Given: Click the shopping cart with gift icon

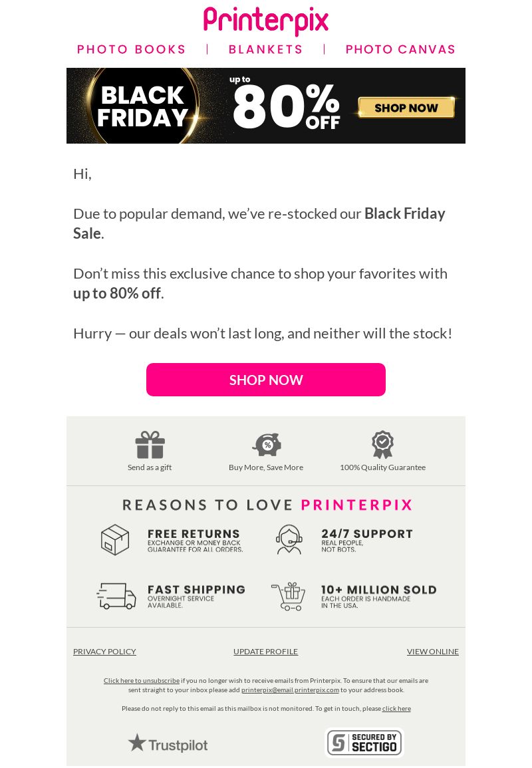Looking at the screenshot, I should tap(289, 596).
